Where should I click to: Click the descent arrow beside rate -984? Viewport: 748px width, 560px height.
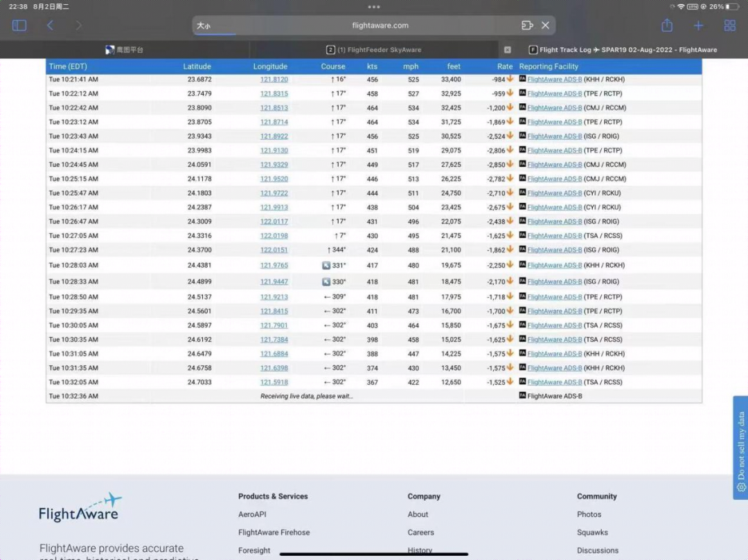click(x=510, y=79)
